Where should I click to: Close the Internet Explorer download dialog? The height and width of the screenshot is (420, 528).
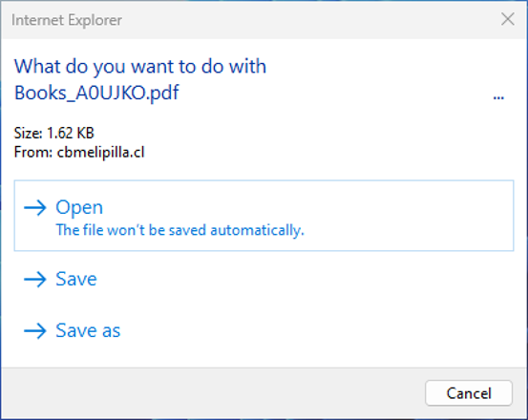point(507,19)
